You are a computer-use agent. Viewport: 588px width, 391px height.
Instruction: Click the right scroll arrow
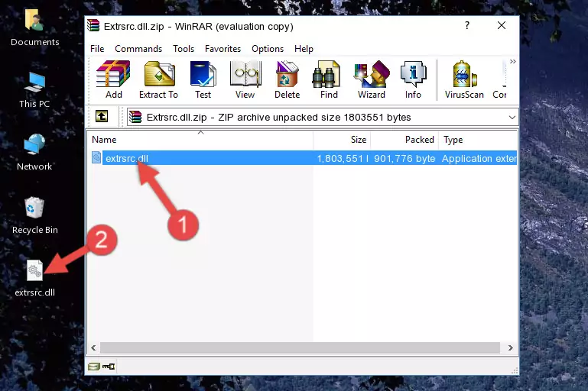tap(510, 348)
